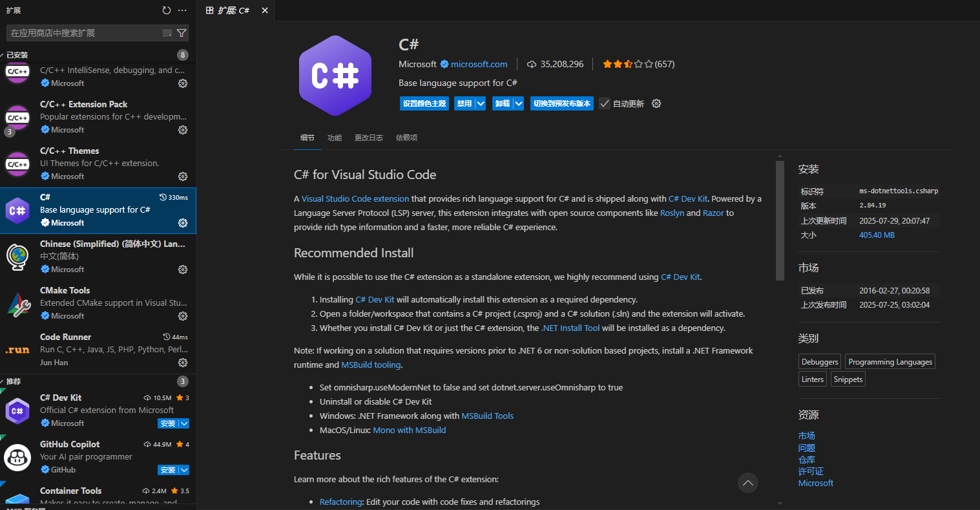Image resolution: width=980 pixels, height=510 pixels.
Task: Open the 禁用 dropdown arrow
Action: pos(480,103)
